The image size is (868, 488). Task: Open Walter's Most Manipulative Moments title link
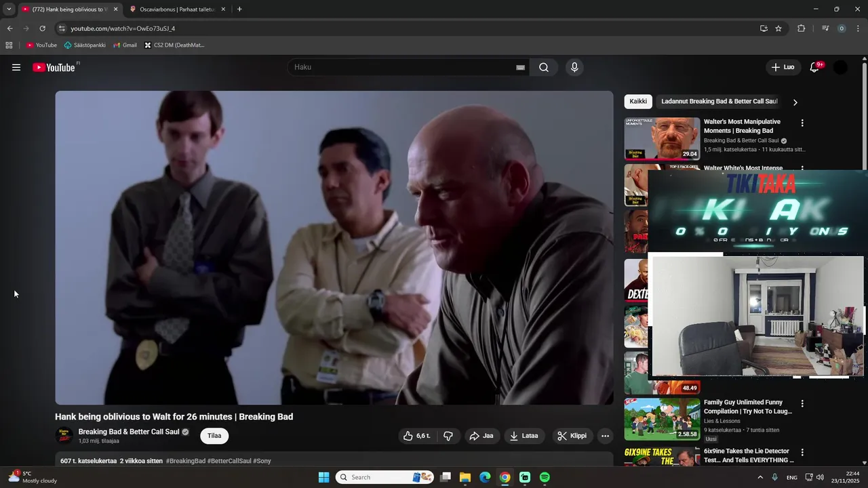pos(742,126)
